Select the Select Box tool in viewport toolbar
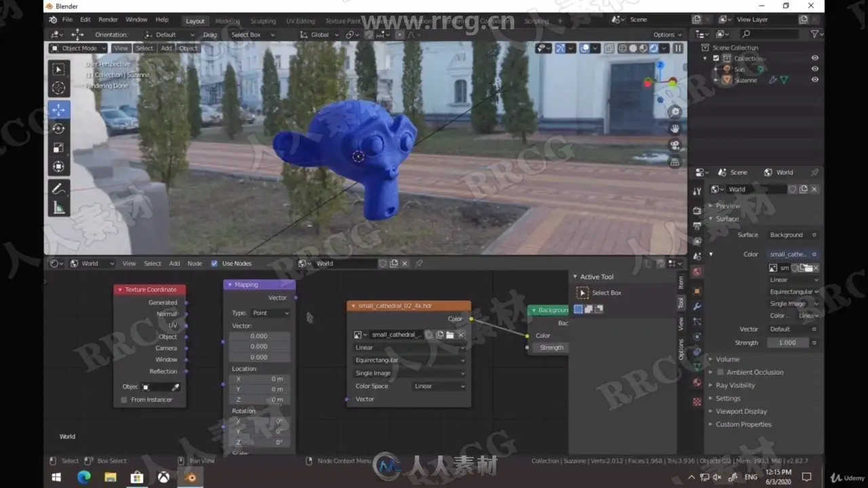This screenshot has height=488, width=868. click(x=59, y=69)
